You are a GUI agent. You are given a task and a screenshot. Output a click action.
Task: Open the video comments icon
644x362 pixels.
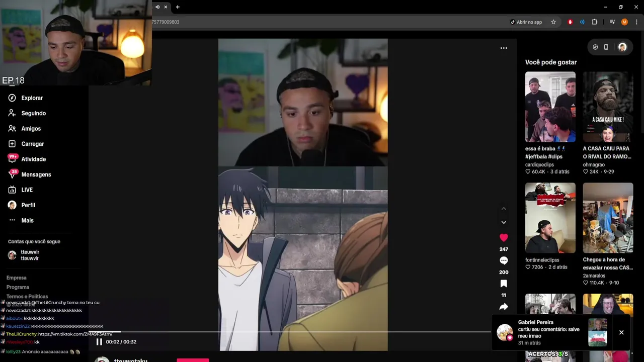504,260
